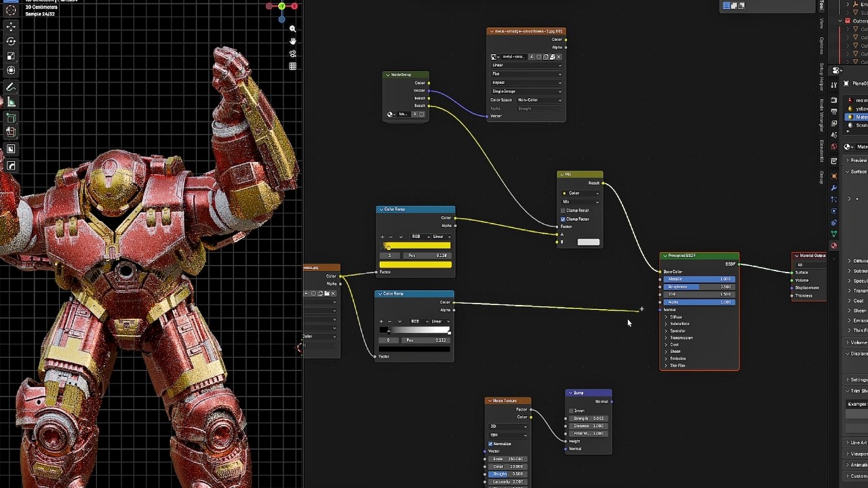The height and width of the screenshot is (488, 868).
Task: Unlink image with X in texture node
Action: coord(559,57)
